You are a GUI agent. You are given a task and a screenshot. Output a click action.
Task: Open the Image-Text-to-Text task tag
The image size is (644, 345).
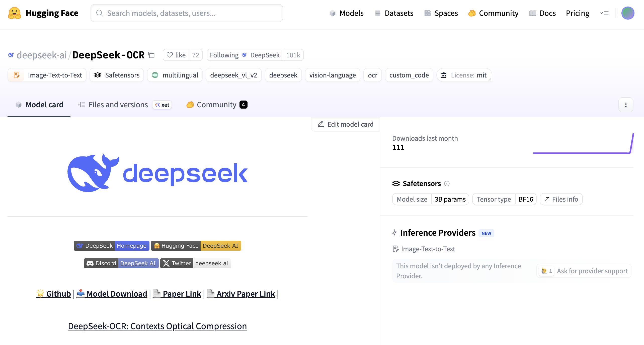click(47, 75)
